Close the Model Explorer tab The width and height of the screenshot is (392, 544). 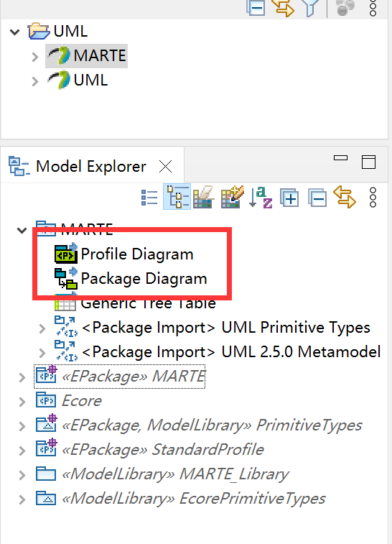pyautogui.click(x=165, y=167)
